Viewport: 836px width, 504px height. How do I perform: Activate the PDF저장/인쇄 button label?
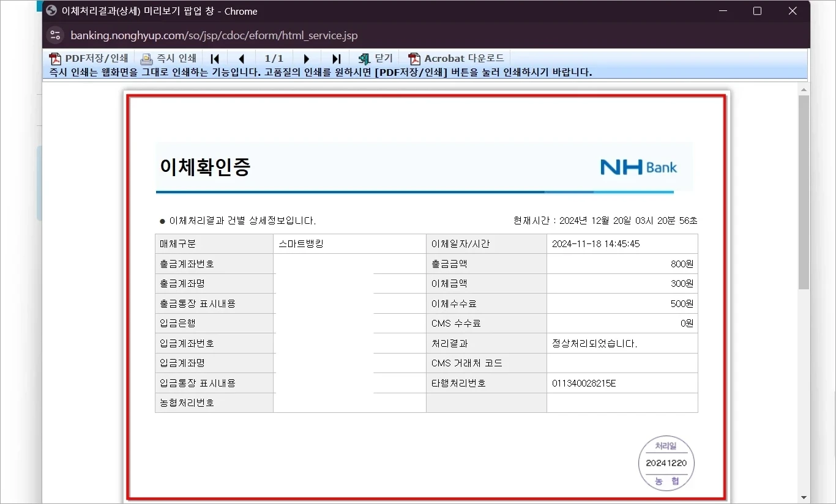[95, 58]
